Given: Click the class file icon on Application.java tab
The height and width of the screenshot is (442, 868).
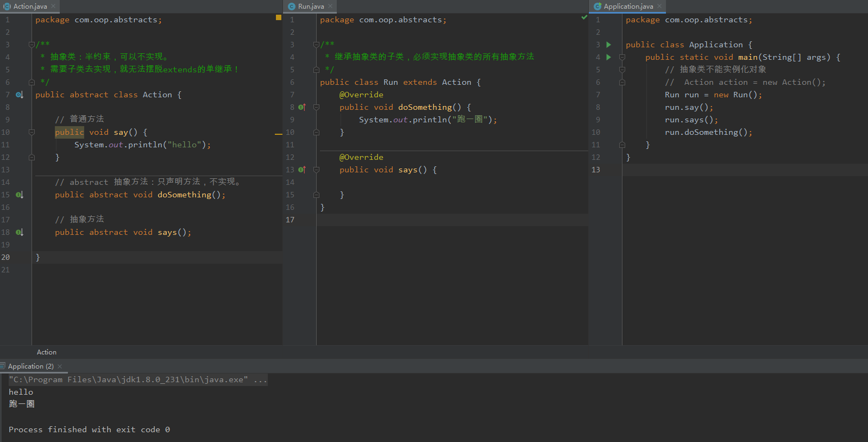Looking at the screenshot, I should (597, 7).
